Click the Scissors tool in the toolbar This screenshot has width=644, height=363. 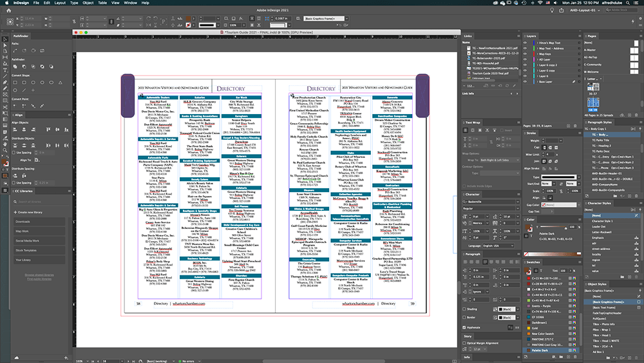(x=5, y=107)
